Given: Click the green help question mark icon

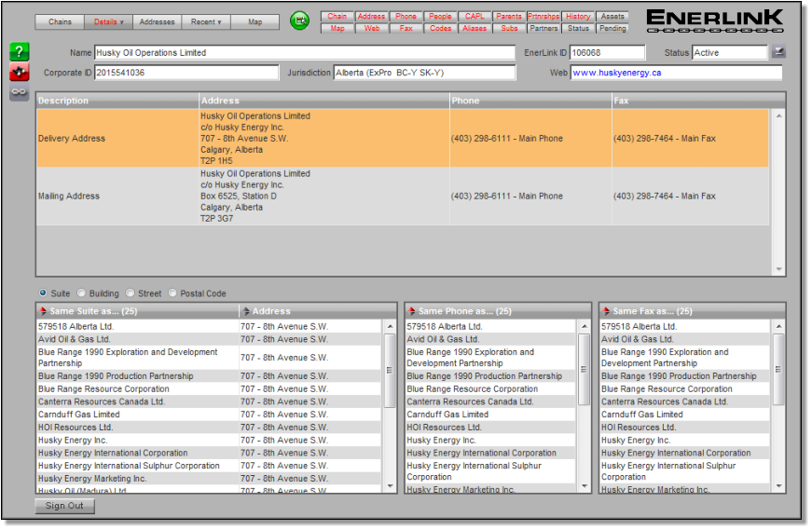Looking at the screenshot, I should click(20, 52).
